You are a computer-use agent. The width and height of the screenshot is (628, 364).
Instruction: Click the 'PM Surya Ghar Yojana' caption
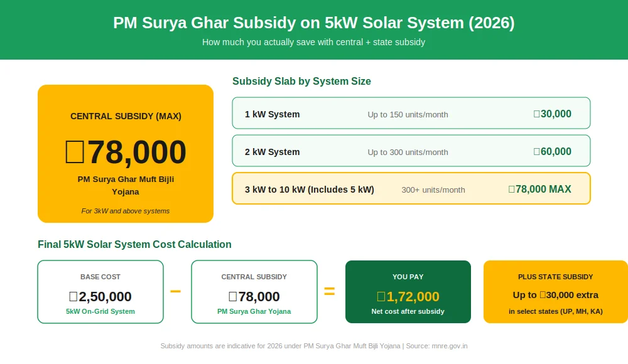point(254,311)
